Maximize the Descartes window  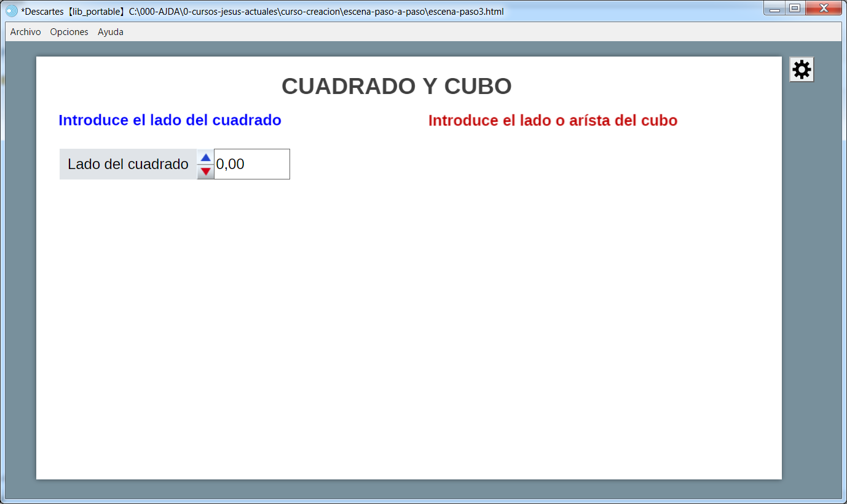click(x=794, y=9)
